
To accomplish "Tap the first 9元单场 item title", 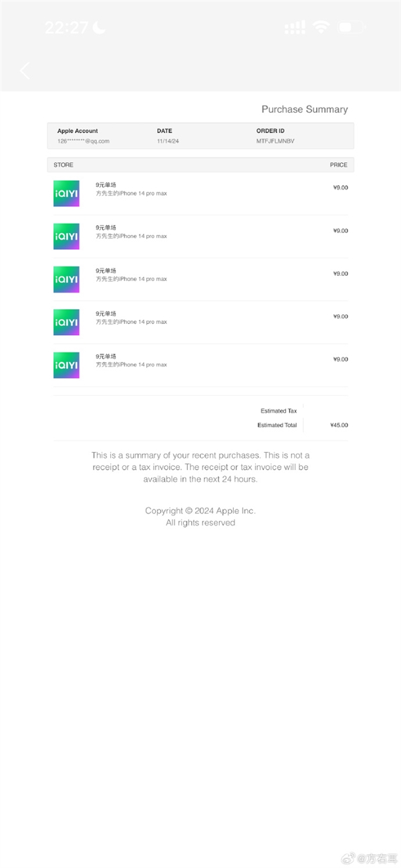I will [x=106, y=184].
